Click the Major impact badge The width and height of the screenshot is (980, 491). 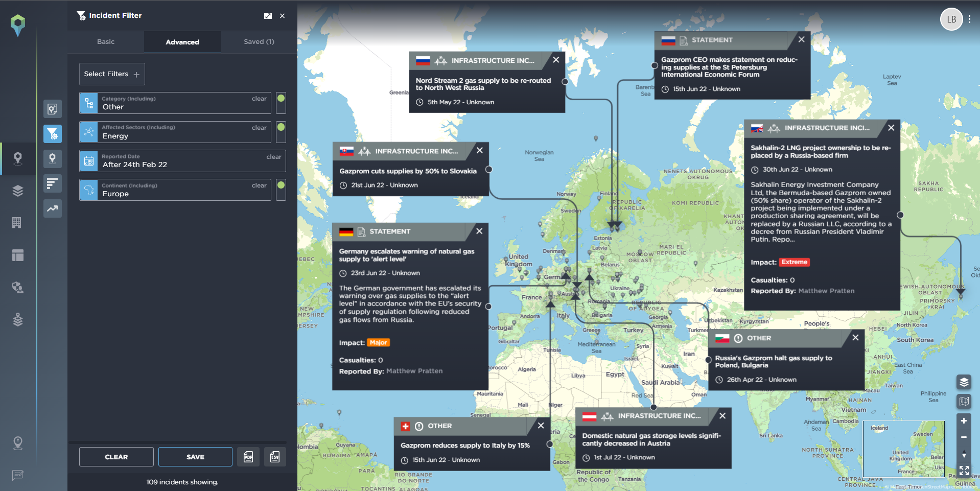[378, 343]
